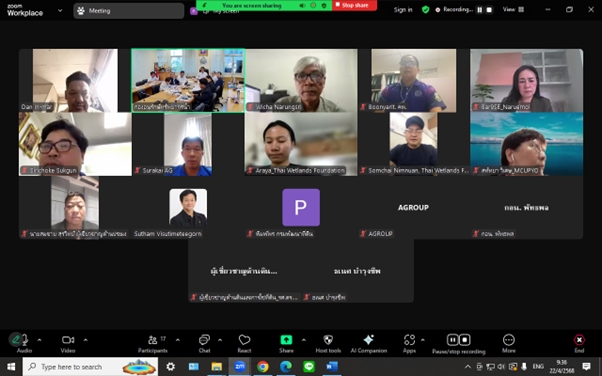Click the Windows taskbar search box
Viewport: 602px width, 376px height.
pos(90,367)
